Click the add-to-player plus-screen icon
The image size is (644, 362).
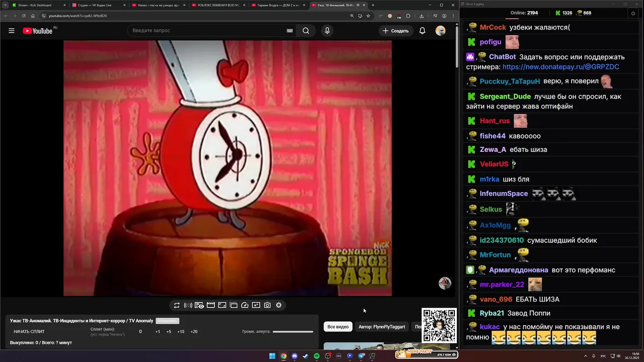256,305
